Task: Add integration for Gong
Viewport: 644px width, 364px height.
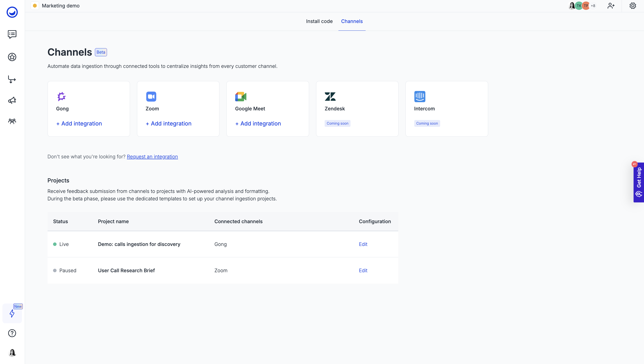Action: point(79,124)
